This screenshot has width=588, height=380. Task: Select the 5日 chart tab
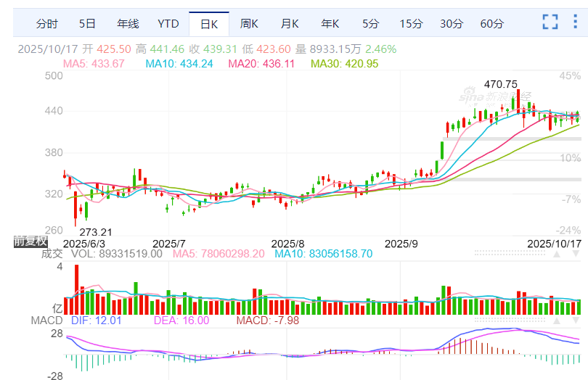[x=87, y=24]
